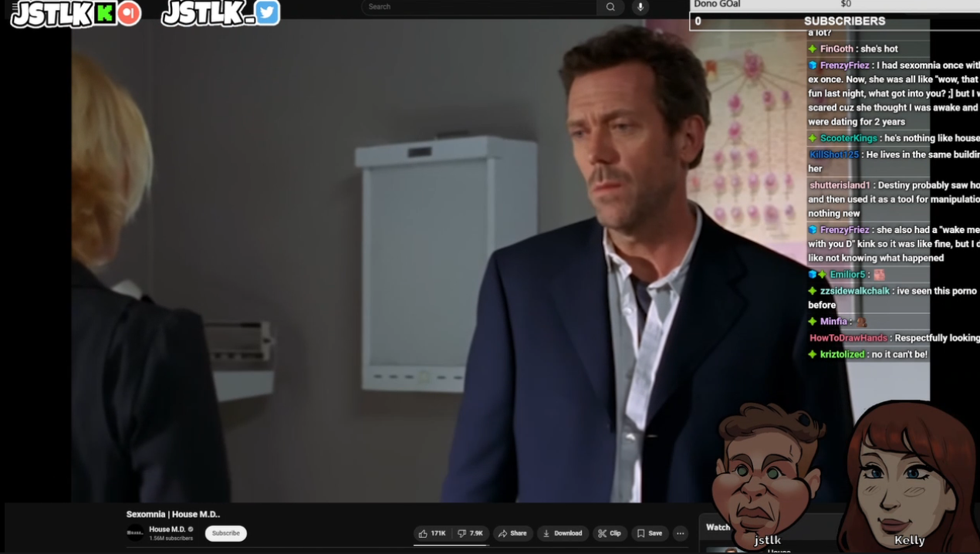This screenshot has height=554, width=980.
Task: Click the green badge beside FinGoth
Action: (x=813, y=49)
